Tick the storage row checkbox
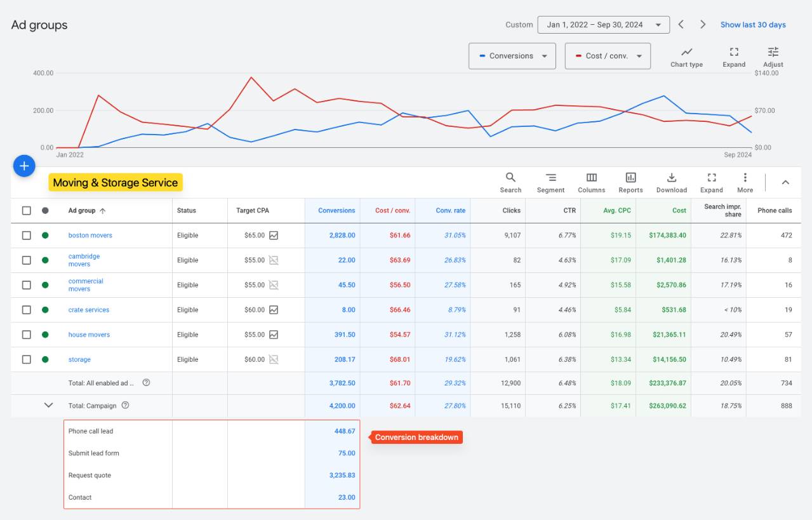Viewport: 812px width, 520px height. [x=27, y=359]
